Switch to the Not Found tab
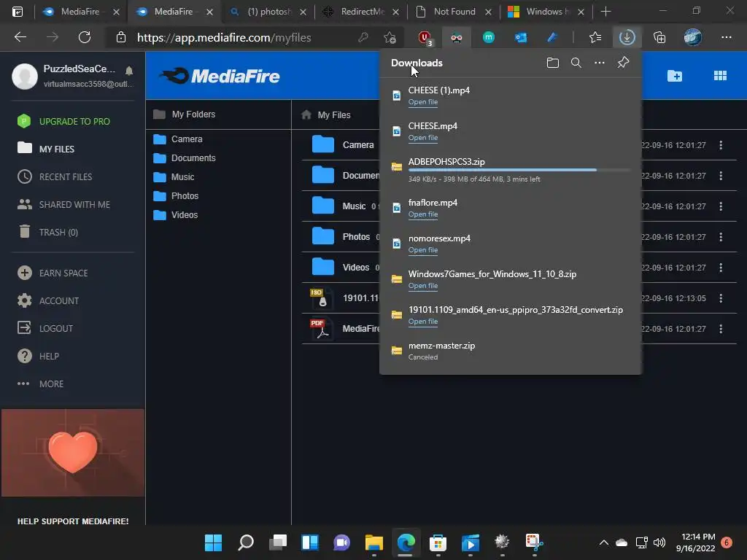The width and height of the screenshot is (747, 560). pyautogui.click(x=452, y=12)
